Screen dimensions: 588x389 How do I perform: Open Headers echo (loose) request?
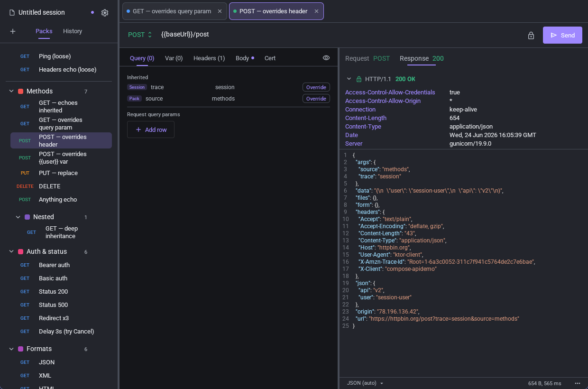pos(61,70)
